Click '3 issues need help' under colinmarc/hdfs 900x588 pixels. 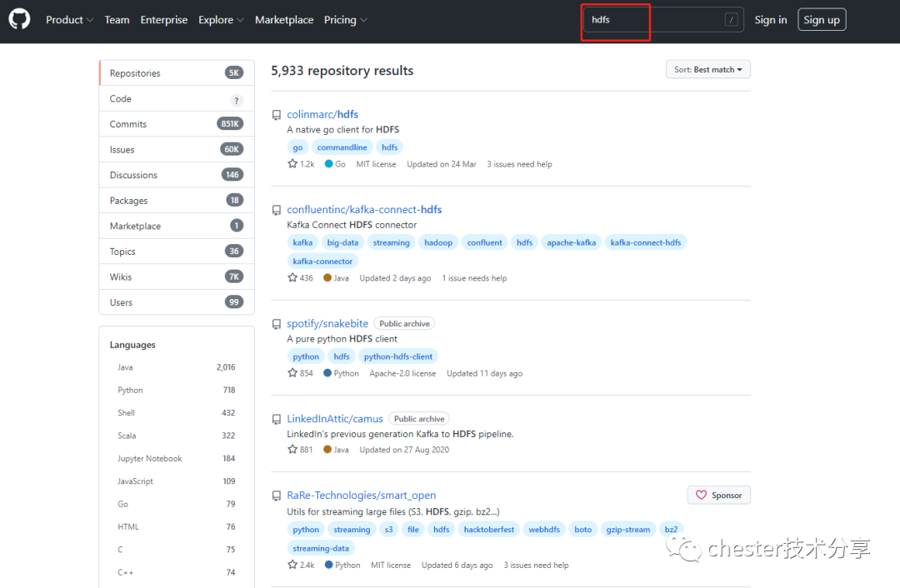(519, 164)
